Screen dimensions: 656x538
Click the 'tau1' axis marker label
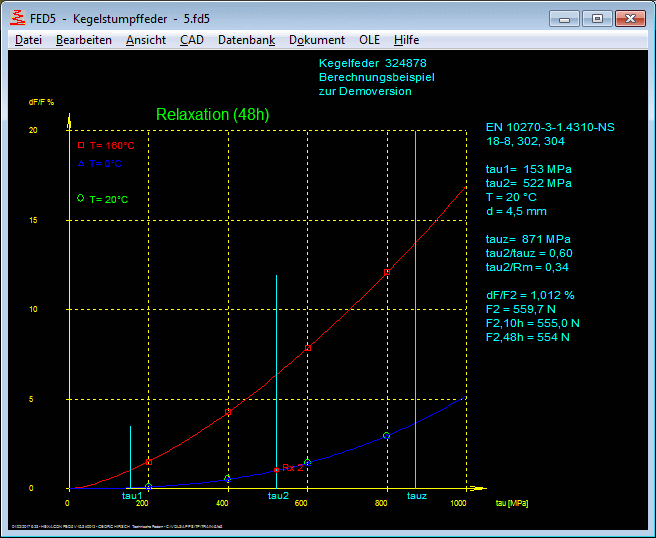click(x=132, y=496)
